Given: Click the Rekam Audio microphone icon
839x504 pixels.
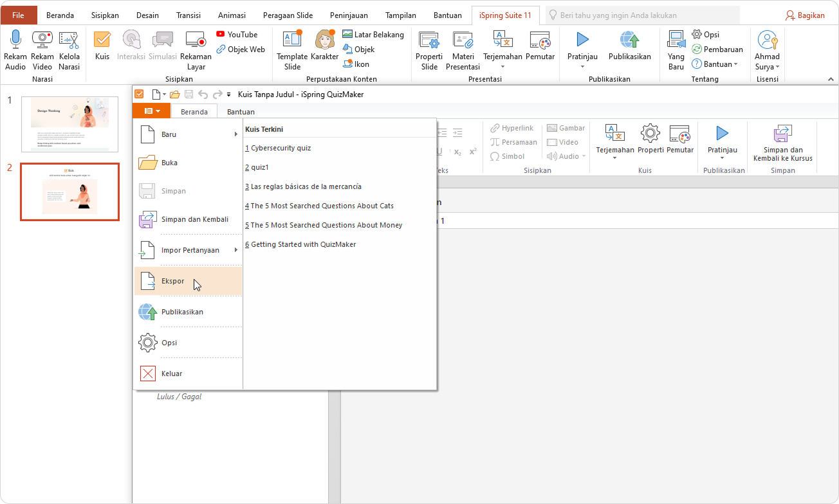Looking at the screenshot, I should (x=15, y=40).
